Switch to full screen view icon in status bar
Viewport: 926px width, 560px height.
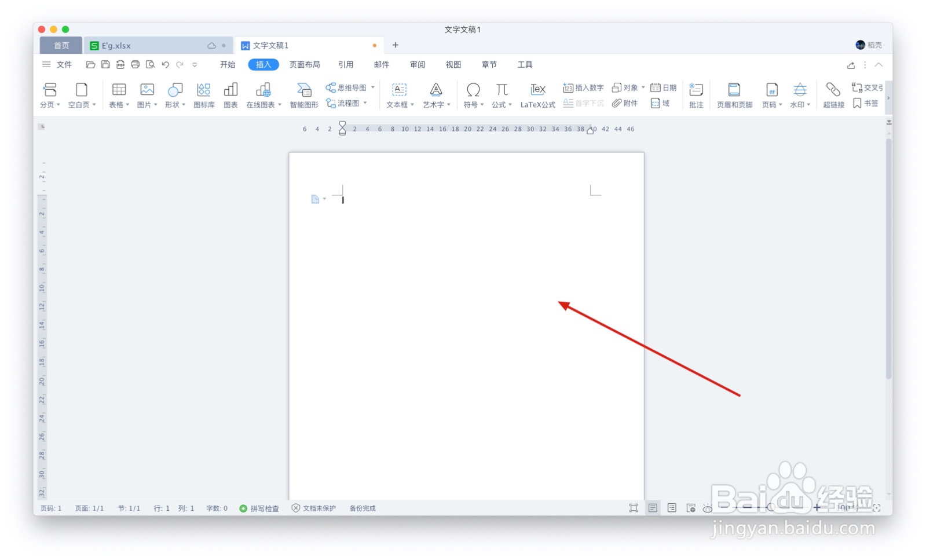click(x=634, y=508)
